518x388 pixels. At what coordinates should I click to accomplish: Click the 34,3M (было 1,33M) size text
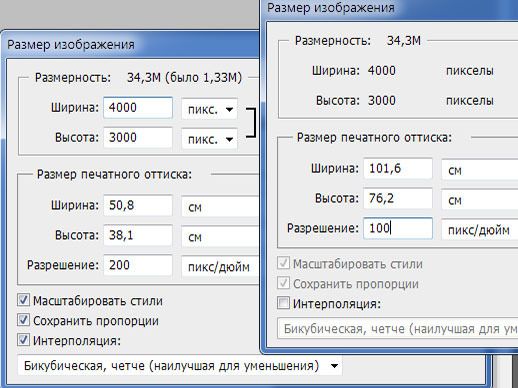click(184, 77)
